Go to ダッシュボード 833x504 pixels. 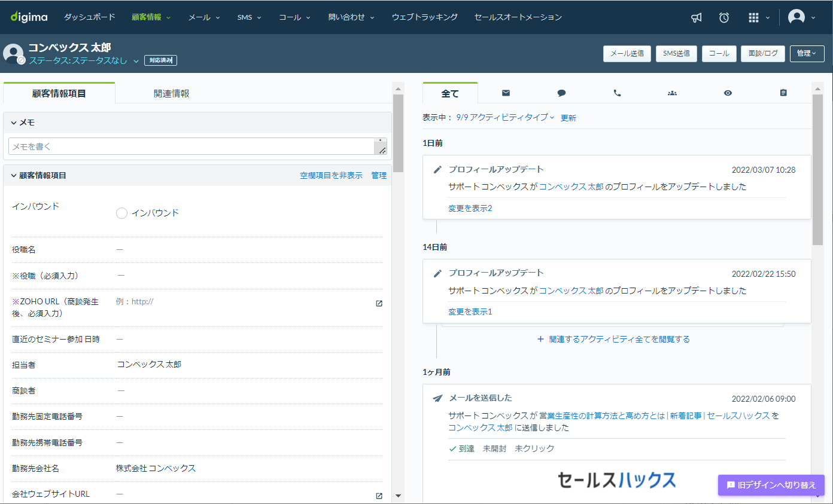coord(90,17)
